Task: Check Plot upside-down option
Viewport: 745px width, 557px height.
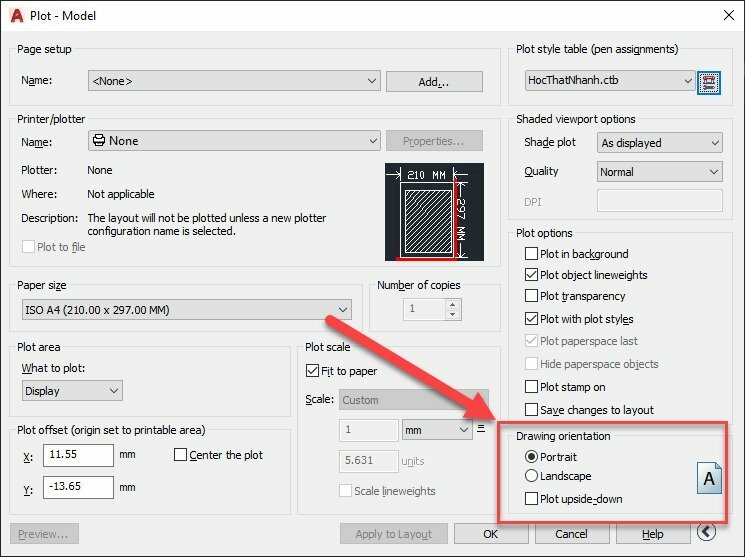Action: click(532, 498)
